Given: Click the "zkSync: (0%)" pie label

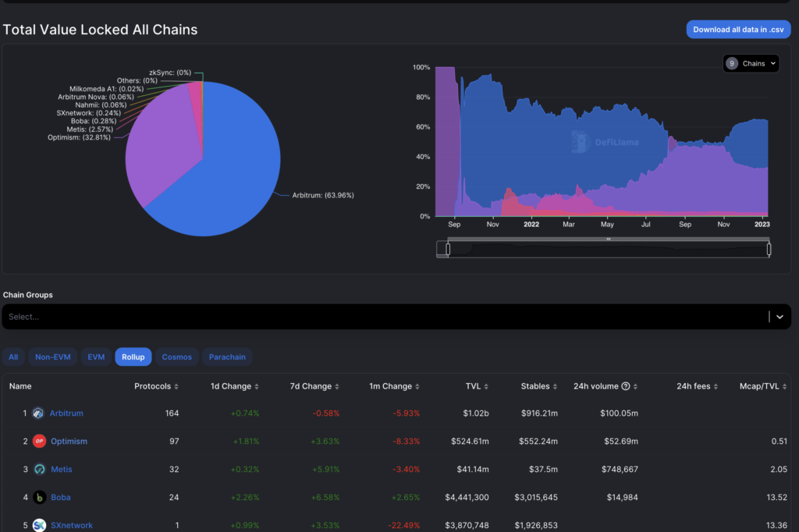Looking at the screenshot, I should coord(170,73).
